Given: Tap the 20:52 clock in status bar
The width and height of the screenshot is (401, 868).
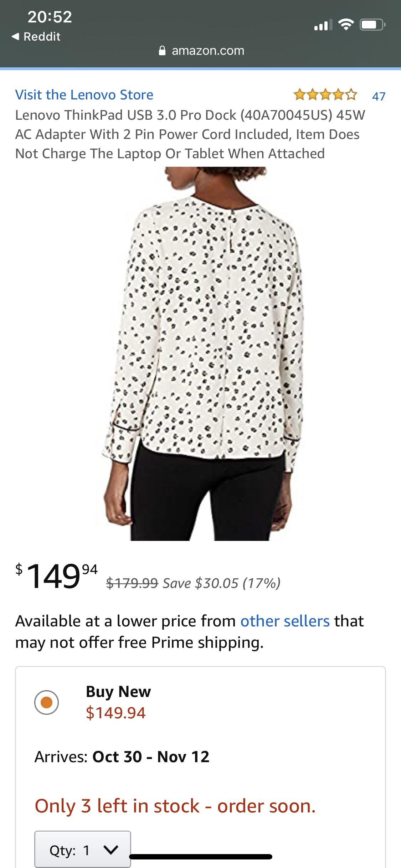Looking at the screenshot, I should 50,17.
